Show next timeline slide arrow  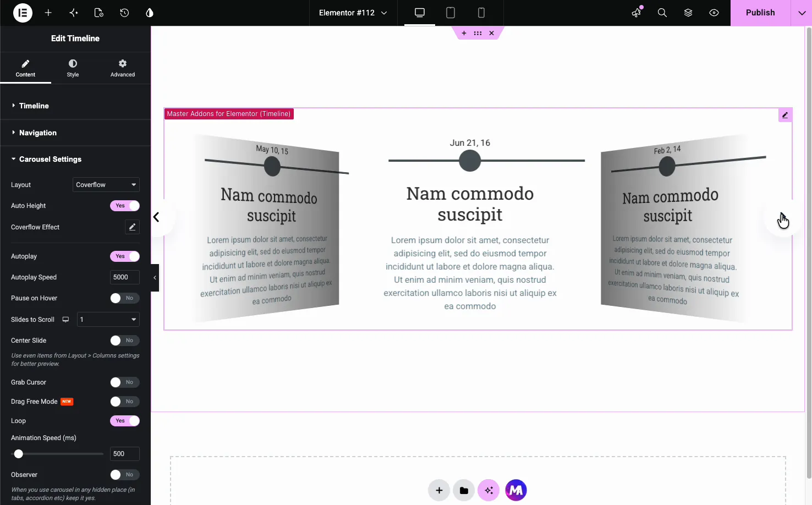pos(782,218)
